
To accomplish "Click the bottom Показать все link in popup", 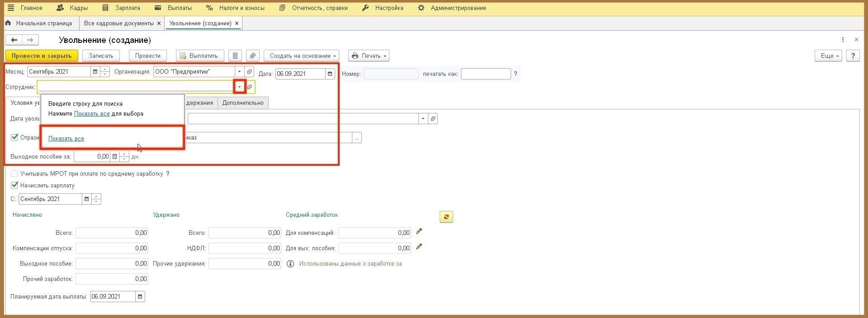I will [66, 139].
